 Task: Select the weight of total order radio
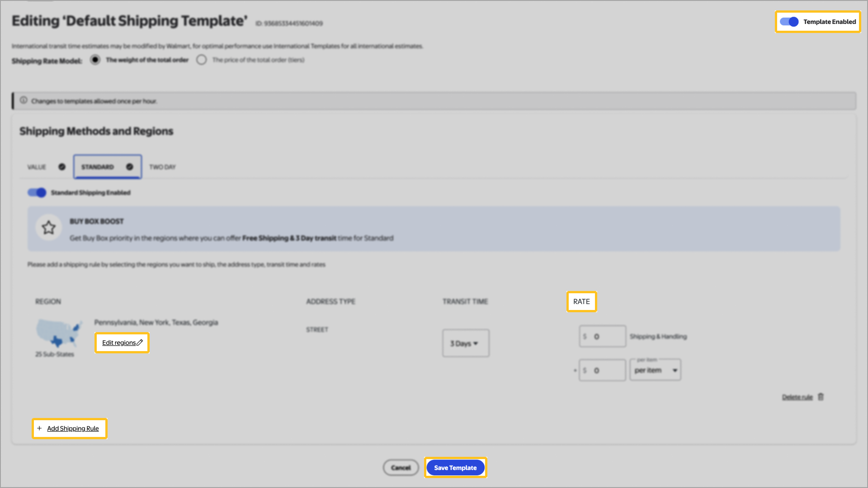(x=95, y=60)
